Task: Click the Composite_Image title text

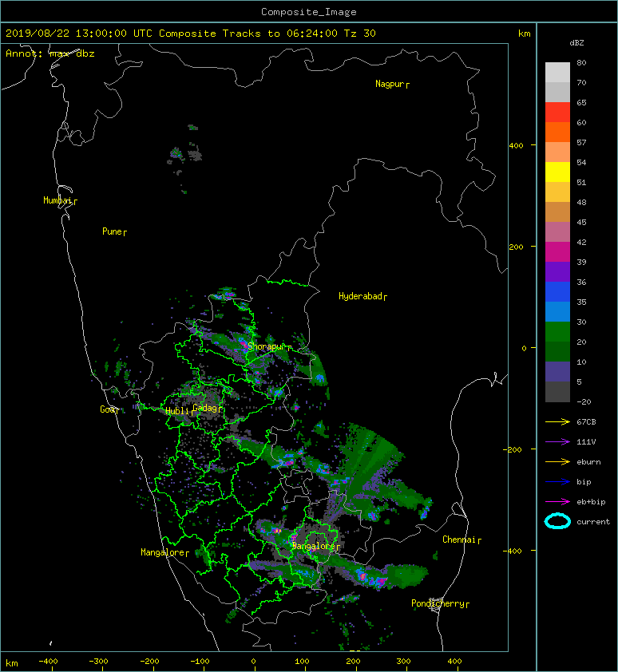Action: point(309,12)
